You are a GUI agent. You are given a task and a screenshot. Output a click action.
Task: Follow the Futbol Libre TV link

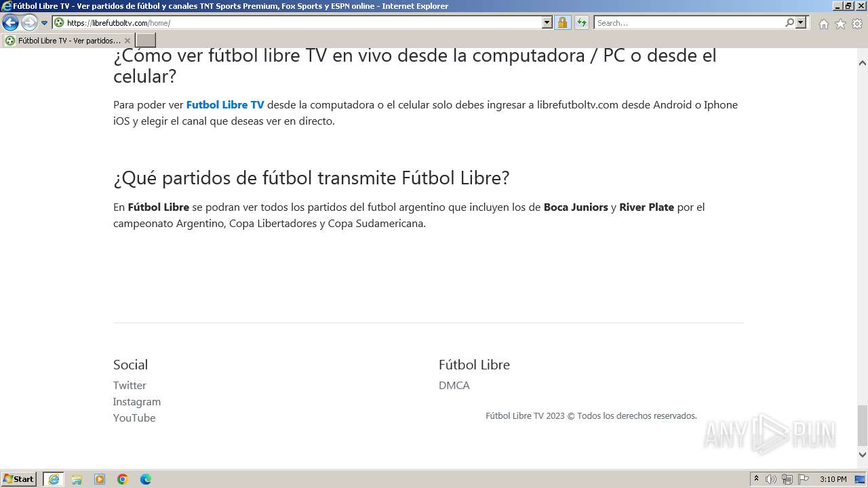[225, 105]
